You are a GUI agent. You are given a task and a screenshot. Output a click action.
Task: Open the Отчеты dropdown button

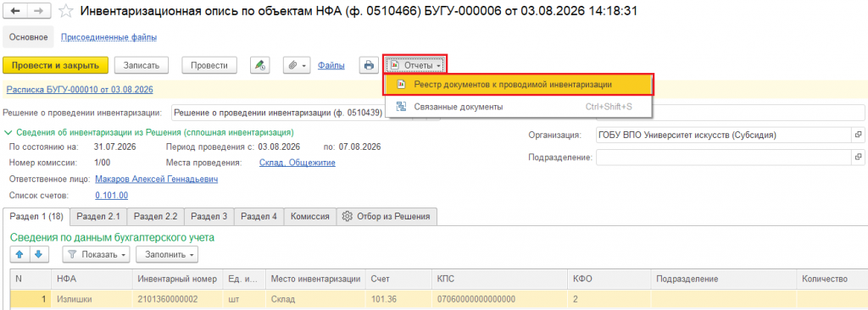(x=415, y=65)
